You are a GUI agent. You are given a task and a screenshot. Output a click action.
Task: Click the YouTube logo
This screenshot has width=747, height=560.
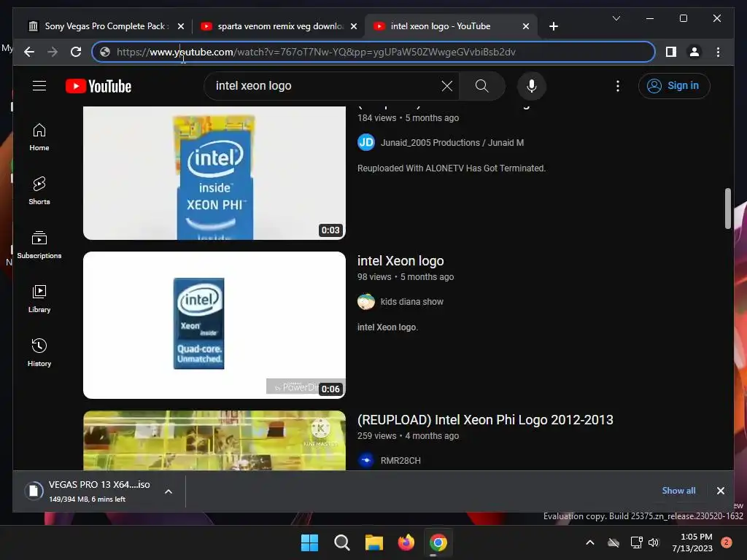point(98,86)
